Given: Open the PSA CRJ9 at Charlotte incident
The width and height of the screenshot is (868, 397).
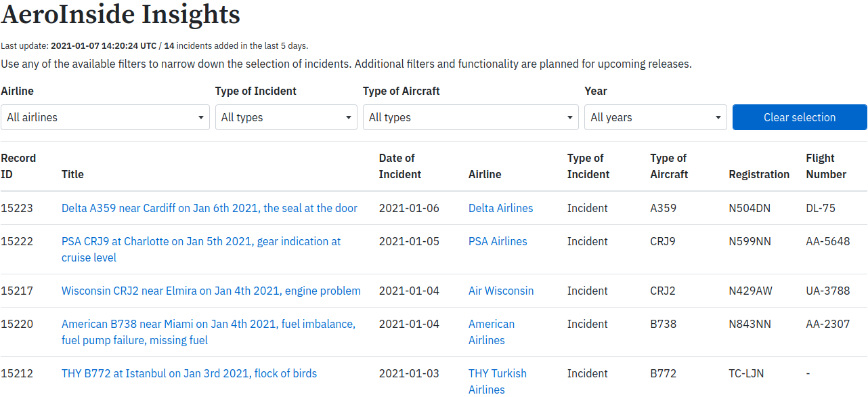Looking at the screenshot, I should [201, 249].
